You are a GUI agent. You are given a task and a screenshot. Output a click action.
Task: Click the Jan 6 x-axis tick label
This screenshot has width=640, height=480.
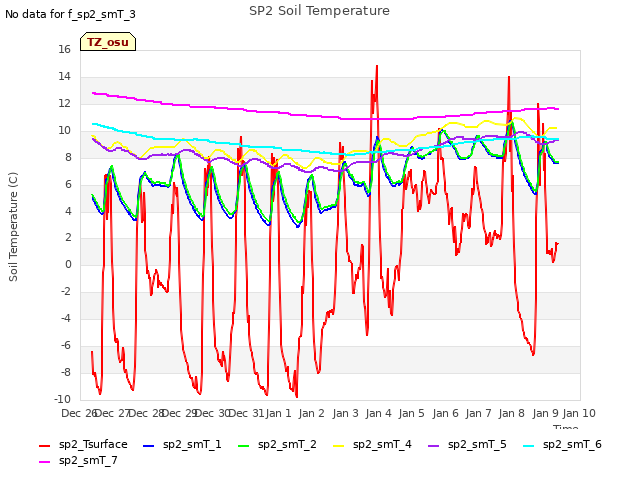pos(445,413)
